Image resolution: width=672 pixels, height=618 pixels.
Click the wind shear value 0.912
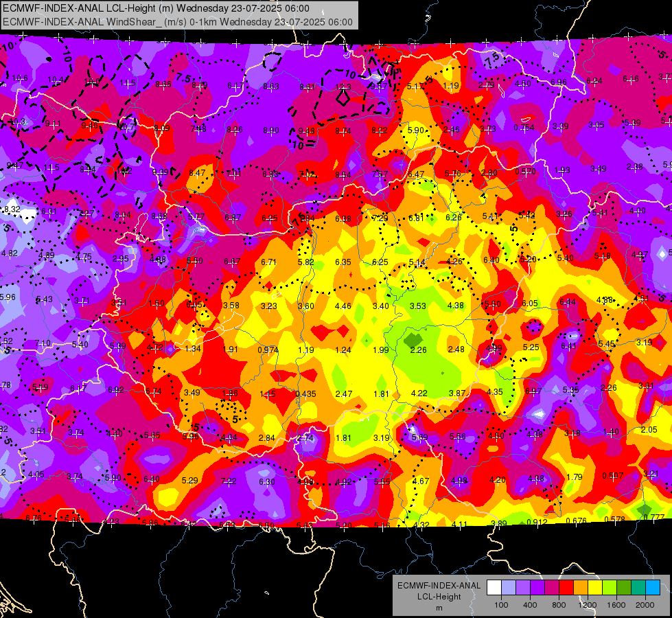[537, 522]
